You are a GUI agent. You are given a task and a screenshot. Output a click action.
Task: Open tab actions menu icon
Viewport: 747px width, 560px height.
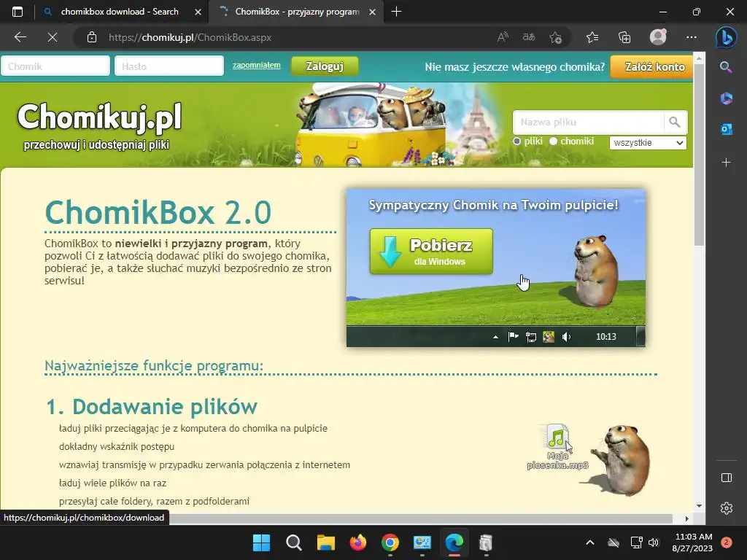pos(18,12)
